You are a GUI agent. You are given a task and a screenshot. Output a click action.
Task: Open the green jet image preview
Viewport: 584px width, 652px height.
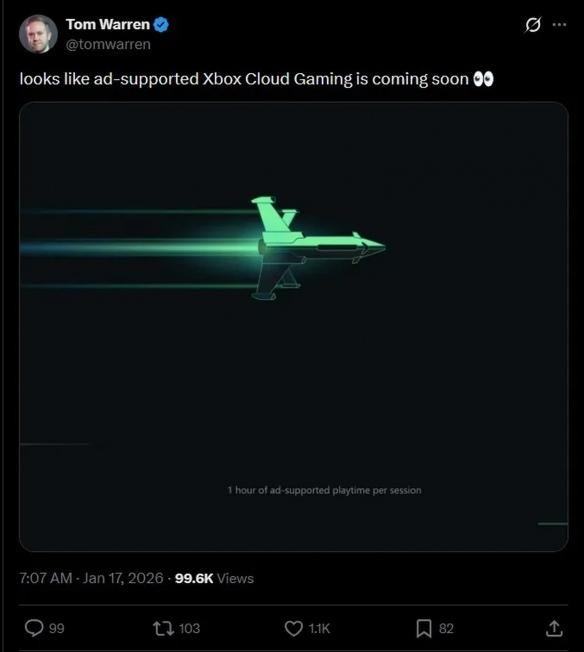294,327
